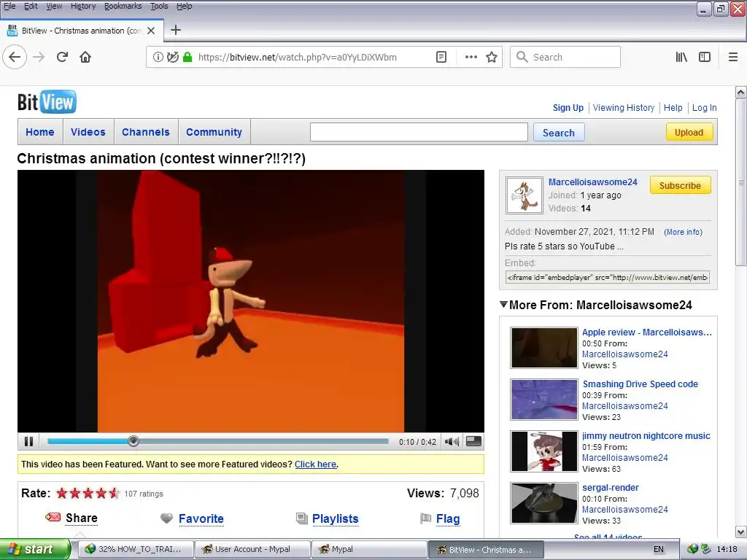Close the BitView browser tab
Viewport: 747px width, 560px height.
tap(151, 31)
